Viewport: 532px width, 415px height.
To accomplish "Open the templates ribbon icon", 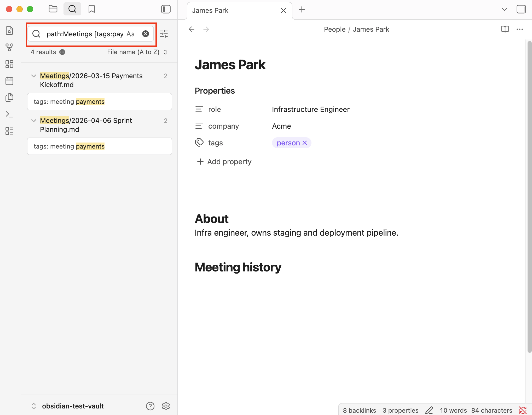I will (x=9, y=98).
